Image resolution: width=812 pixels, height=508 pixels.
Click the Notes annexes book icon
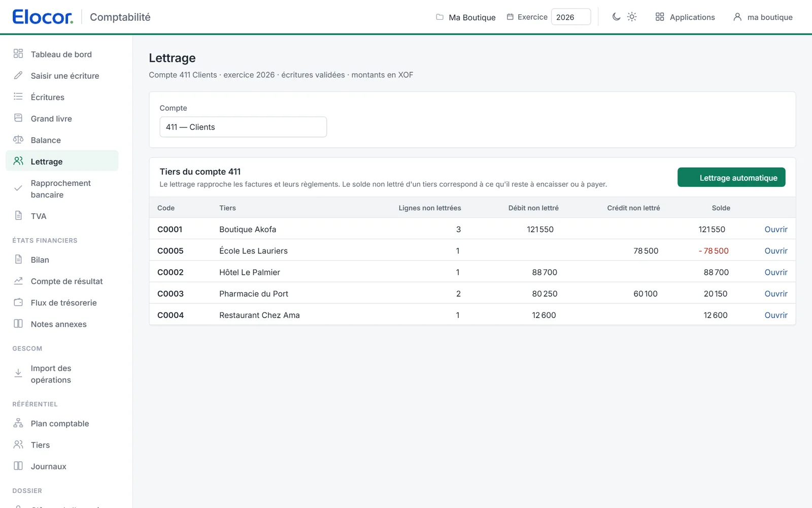pos(18,324)
